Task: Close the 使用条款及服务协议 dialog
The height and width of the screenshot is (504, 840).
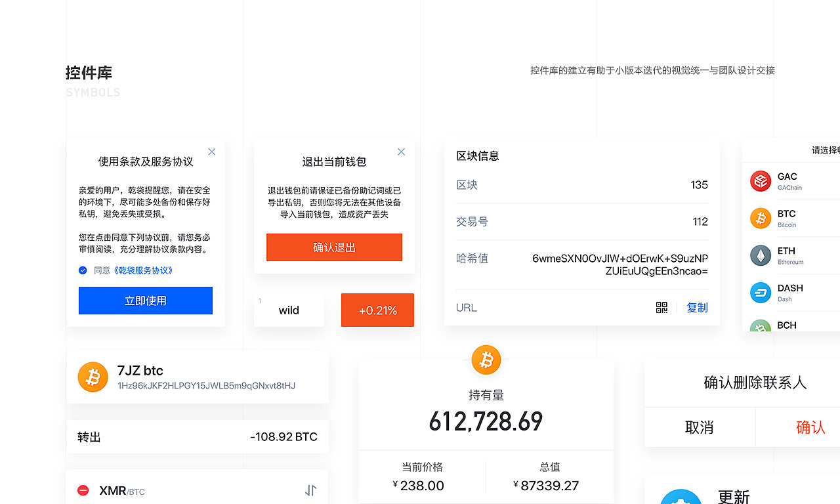Action: click(211, 152)
